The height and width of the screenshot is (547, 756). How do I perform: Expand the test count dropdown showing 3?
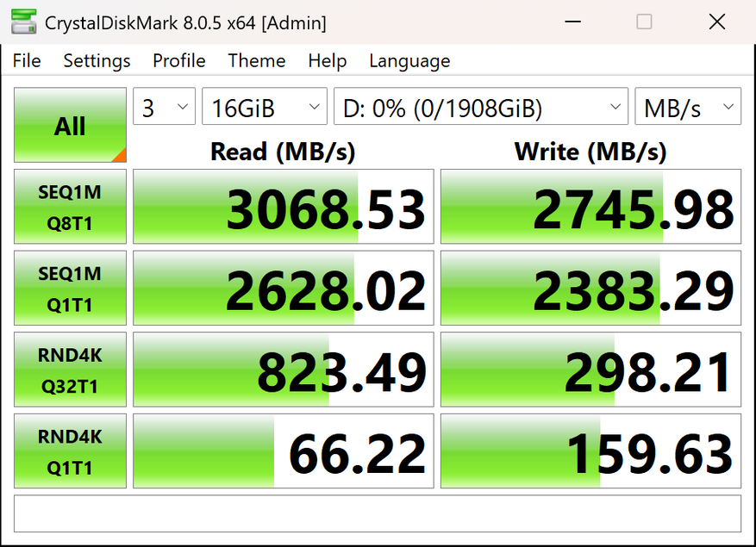pyautogui.click(x=165, y=106)
